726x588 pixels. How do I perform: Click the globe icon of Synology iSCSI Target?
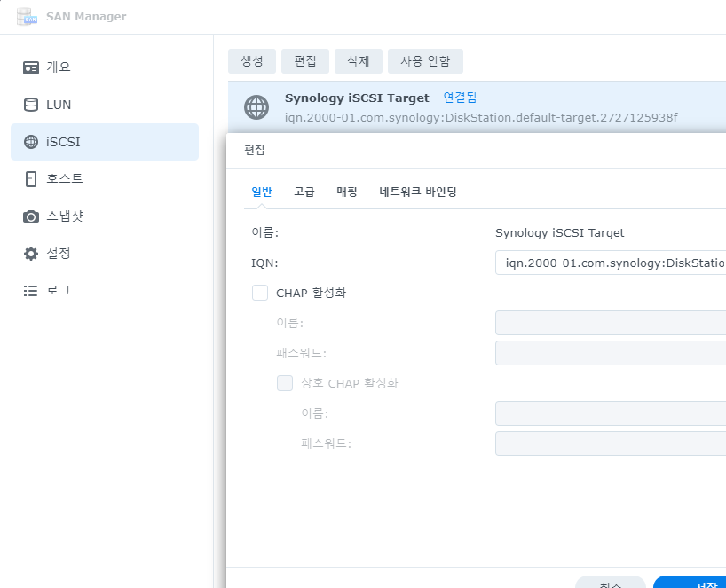(x=256, y=107)
